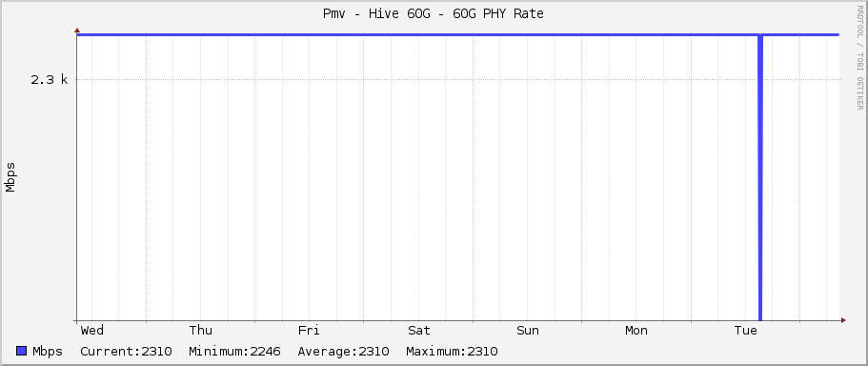Select the 'Maximum:2310' value
This screenshot has height=366, width=868.
452,351
